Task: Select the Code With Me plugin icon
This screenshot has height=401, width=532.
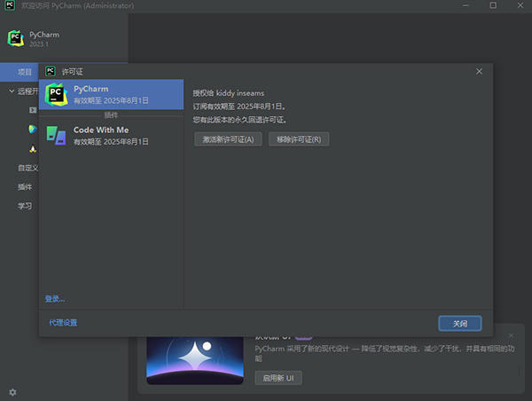Action: pos(56,135)
